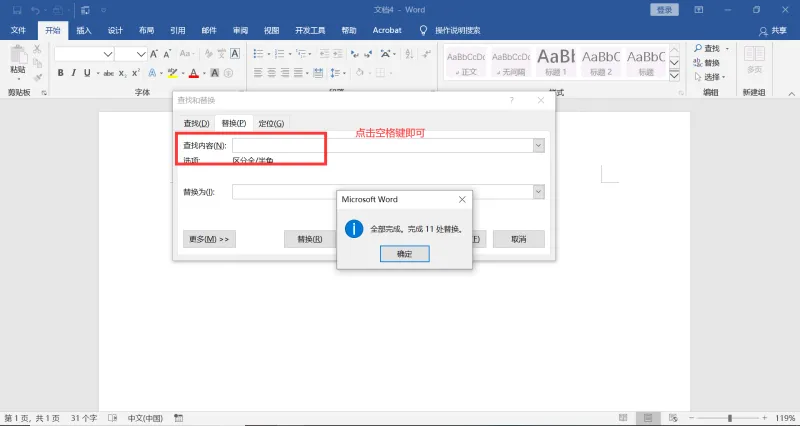Click the Bullets list icon

258,54
